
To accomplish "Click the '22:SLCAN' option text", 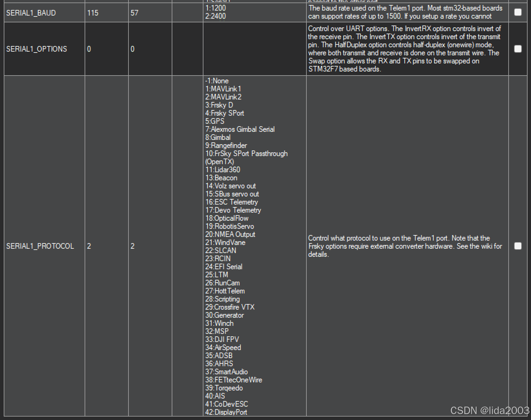I will click(x=221, y=251).
